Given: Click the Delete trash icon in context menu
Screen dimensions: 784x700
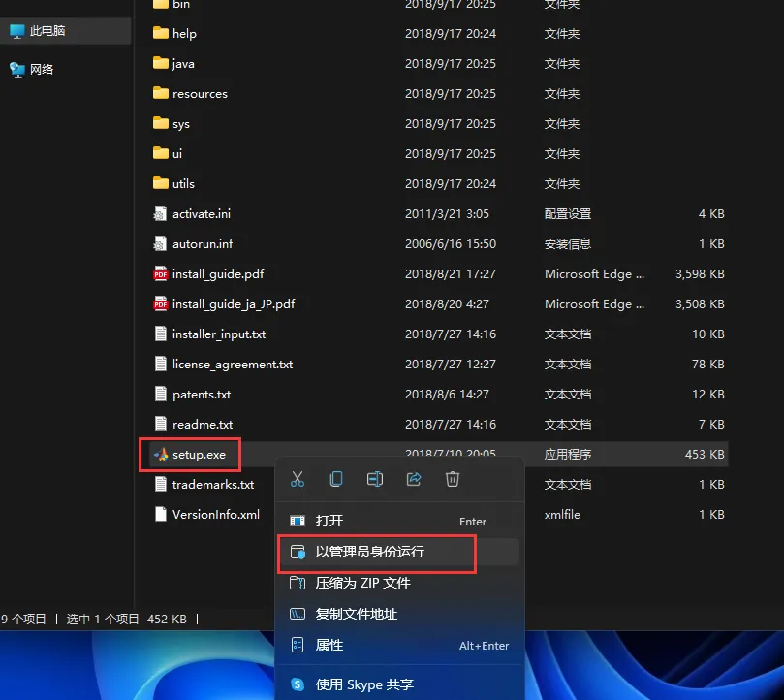Looking at the screenshot, I should tap(453, 479).
